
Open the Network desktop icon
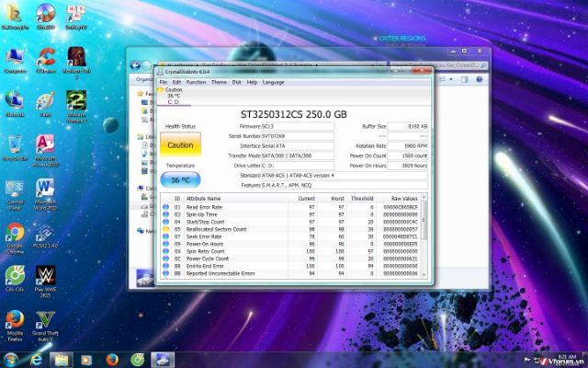point(15,104)
